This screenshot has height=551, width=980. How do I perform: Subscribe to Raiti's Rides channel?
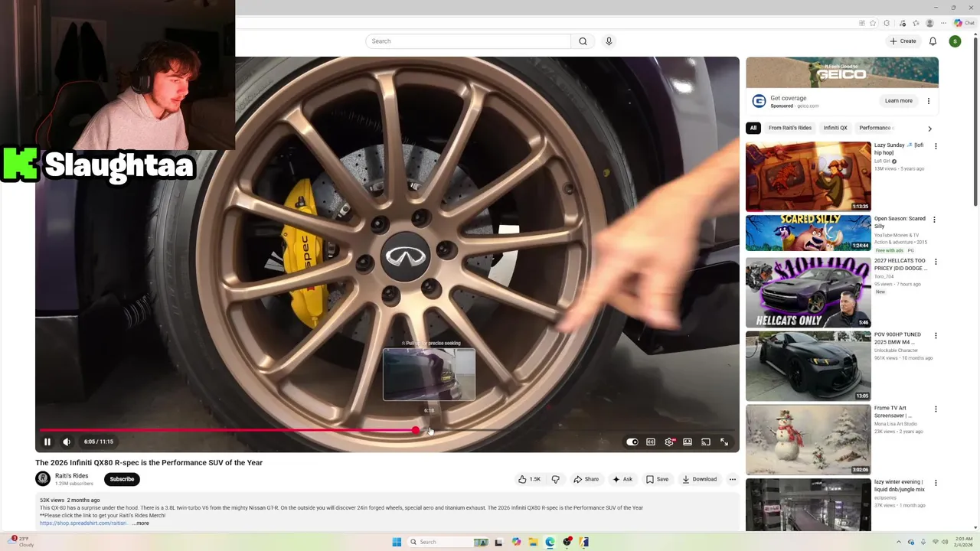pos(122,479)
